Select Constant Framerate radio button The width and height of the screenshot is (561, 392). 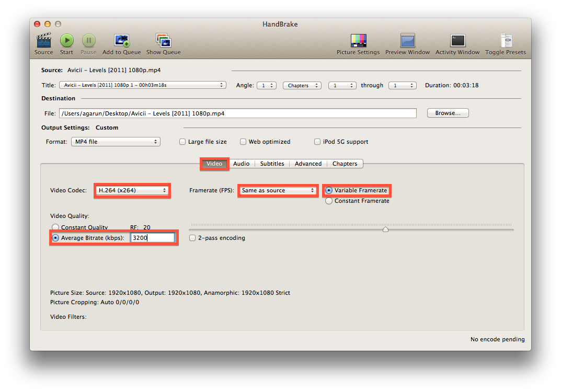(x=329, y=201)
